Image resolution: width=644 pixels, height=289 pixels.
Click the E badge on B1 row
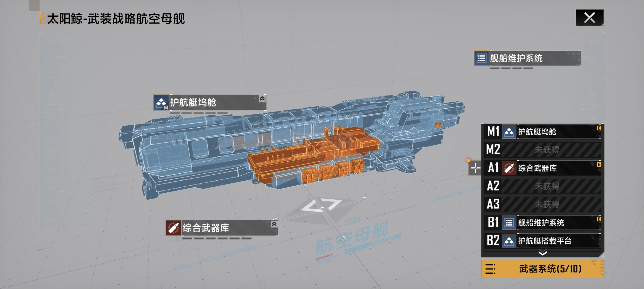[599, 219]
